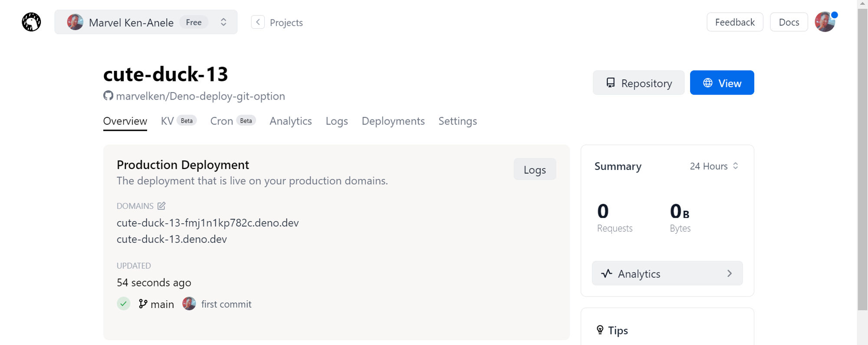Click the Free plan badge
The height and width of the screenshot is (345, 868).
pos(194,22)
